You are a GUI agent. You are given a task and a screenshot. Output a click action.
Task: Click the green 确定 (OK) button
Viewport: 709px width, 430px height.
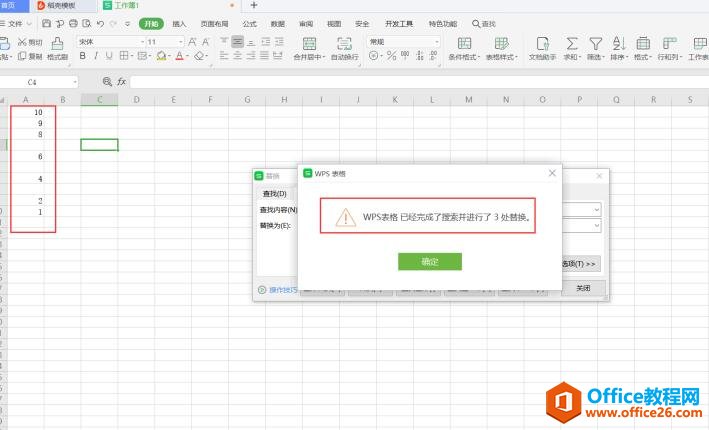(430, 261)
